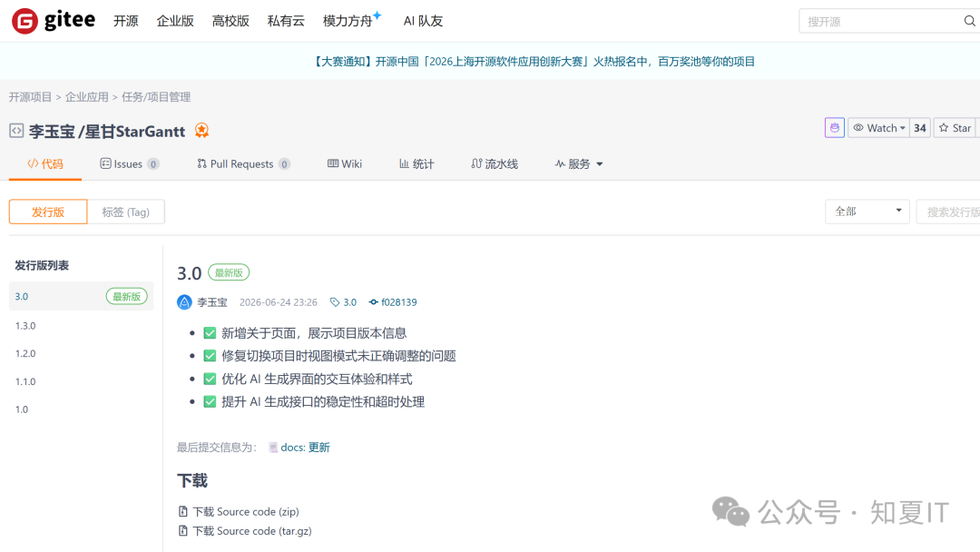The image size is (980, 552).
Task: Open 私有云 in top navigation
Action: pos(286,21)
